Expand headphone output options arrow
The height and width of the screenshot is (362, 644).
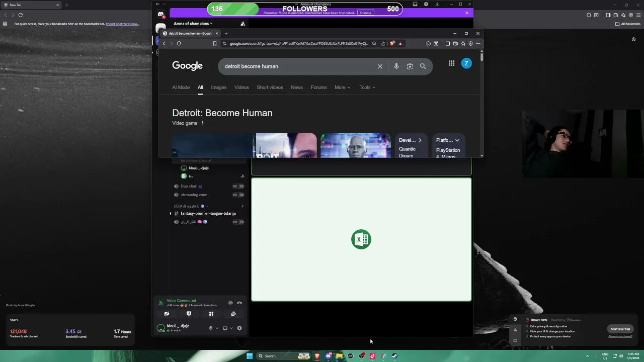(231, 328)
